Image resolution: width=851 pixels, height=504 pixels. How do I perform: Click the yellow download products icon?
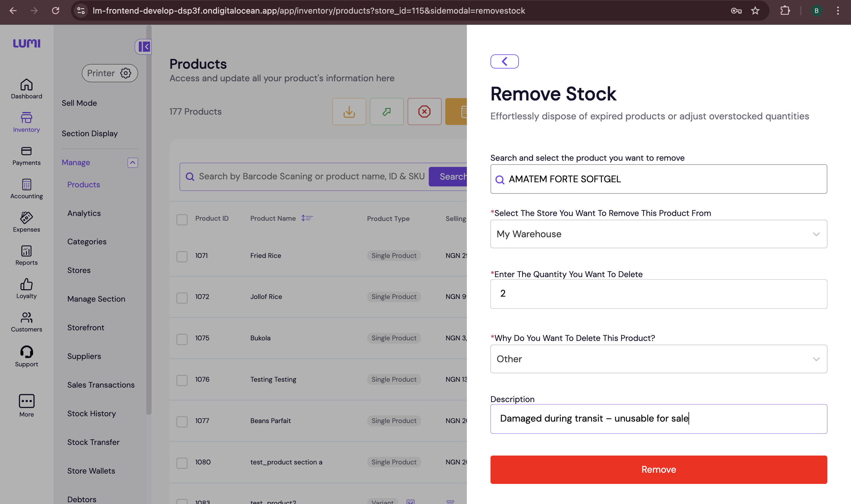click(349, 112)
